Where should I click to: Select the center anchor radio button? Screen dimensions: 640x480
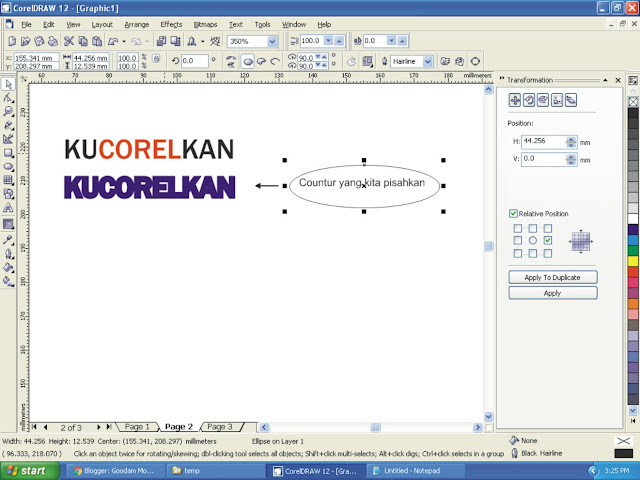pyautogui.click(x=533, y=240)
